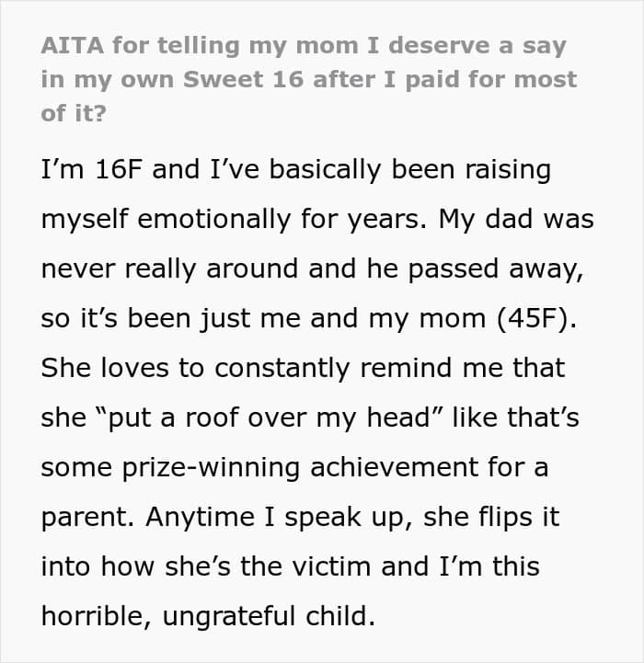The height and width of the screenshot is (663, 644).
Task: Click the post title starting with 'AITA for telling'
Action: tap(309, 79)
